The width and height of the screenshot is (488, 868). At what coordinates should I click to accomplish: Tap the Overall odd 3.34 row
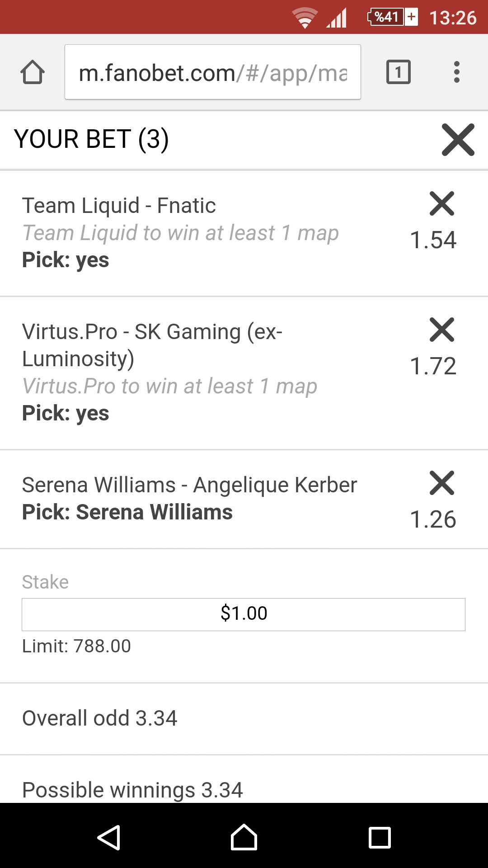(244, 718)
